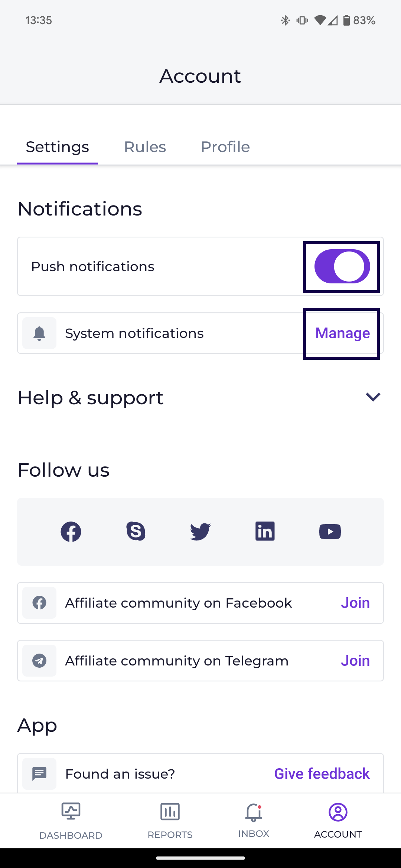Disable the Push notifications toggle

pos(342,266)
